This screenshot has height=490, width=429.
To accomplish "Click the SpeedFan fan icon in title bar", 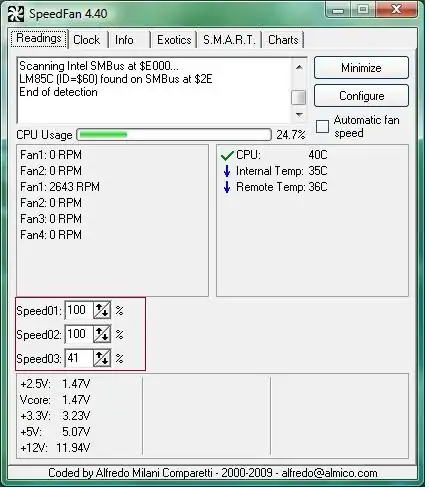I will pyautogui.click(x=16, y=14).
